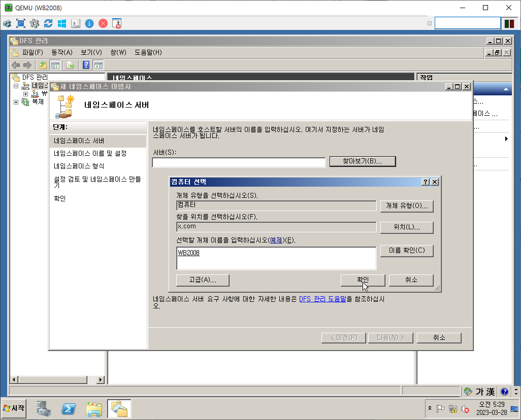The height and width of the screenshot is (420, 521).
Task: Cancel the namespace wizard with bottom 취소 button
Action: point(439,338)
